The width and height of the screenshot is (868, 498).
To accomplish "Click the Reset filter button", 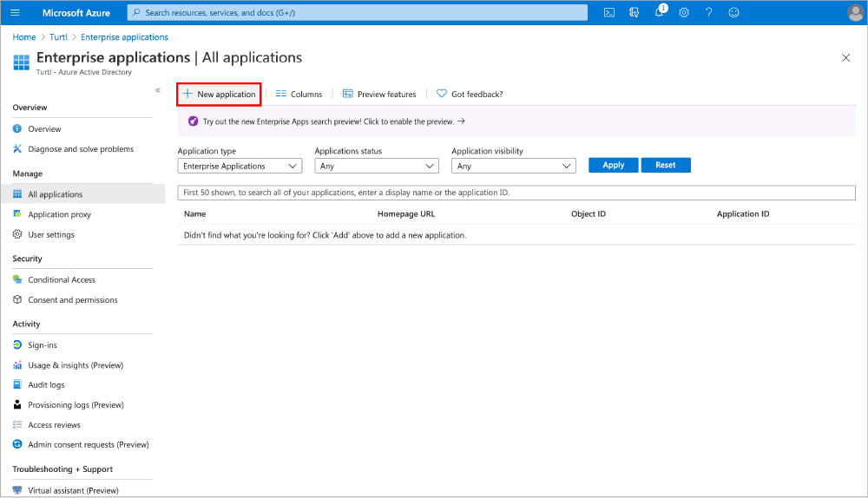I will (x=666, y=165).
